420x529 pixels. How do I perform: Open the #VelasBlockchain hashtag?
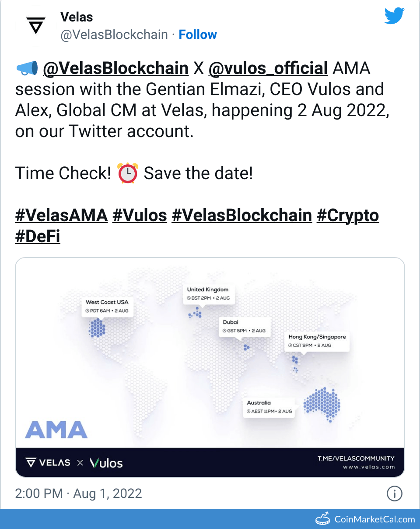pos(242,215)
